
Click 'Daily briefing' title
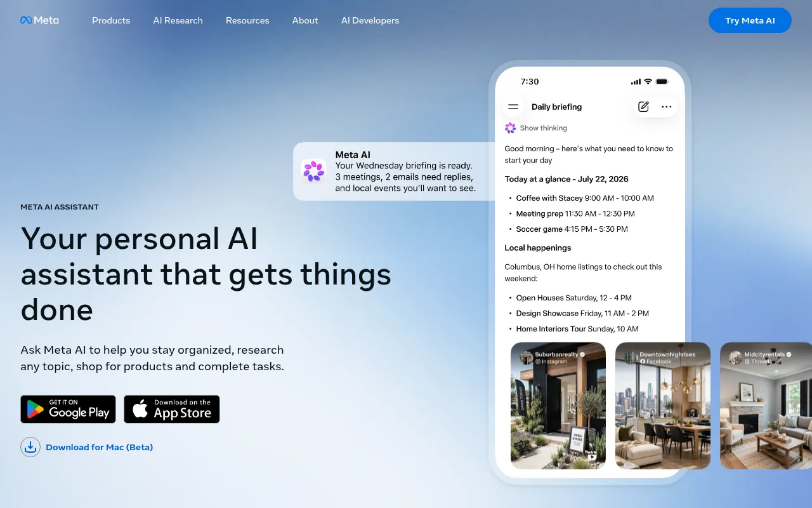point(556,107)
